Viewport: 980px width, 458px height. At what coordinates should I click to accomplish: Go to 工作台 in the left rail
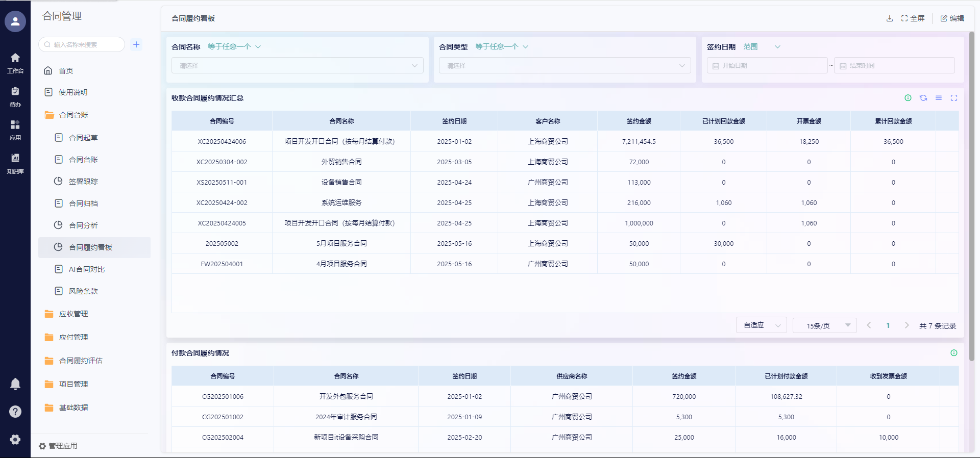pyautogui.click(x=15, y=63)
